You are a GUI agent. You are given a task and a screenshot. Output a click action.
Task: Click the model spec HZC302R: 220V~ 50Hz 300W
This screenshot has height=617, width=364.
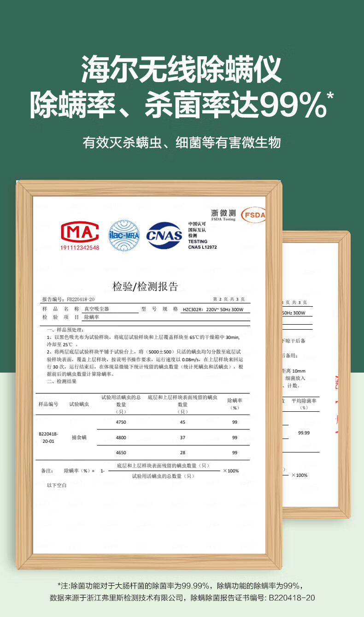coord(213,309)
